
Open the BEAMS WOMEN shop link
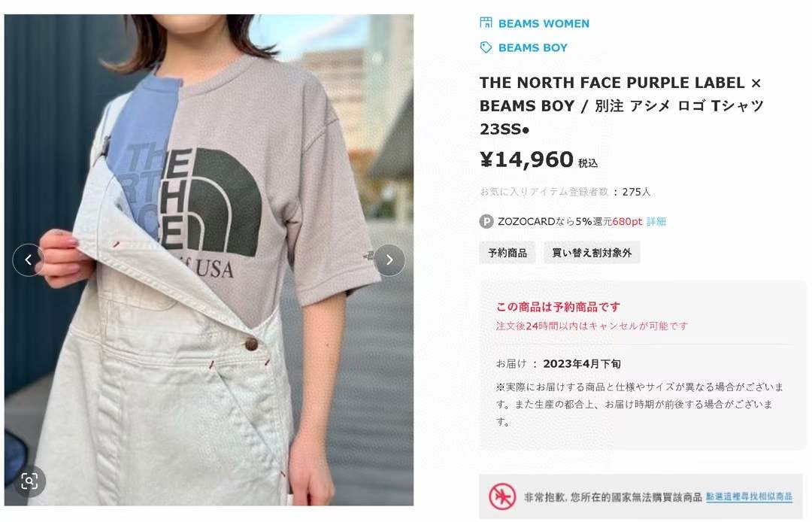(x=544, y=24)
